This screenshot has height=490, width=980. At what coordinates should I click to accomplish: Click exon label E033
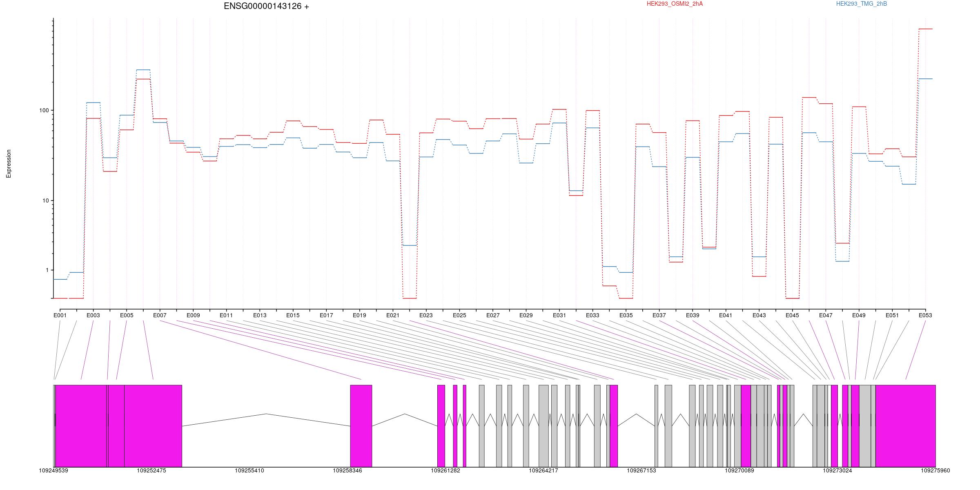tap(592, 315)
